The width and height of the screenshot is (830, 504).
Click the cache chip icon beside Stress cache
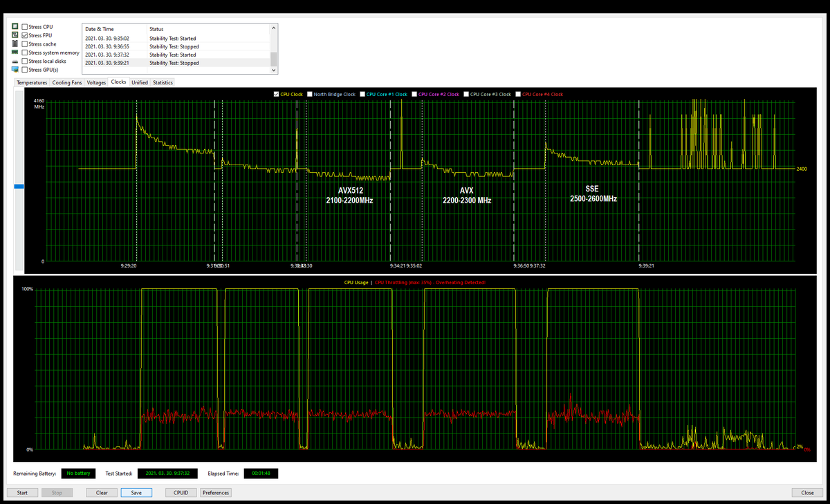15,44
